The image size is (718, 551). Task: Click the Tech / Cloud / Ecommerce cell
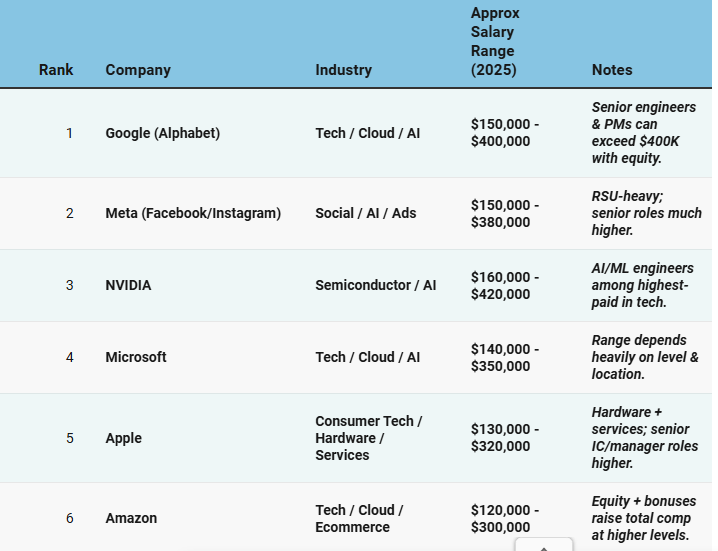coord(359,518)
